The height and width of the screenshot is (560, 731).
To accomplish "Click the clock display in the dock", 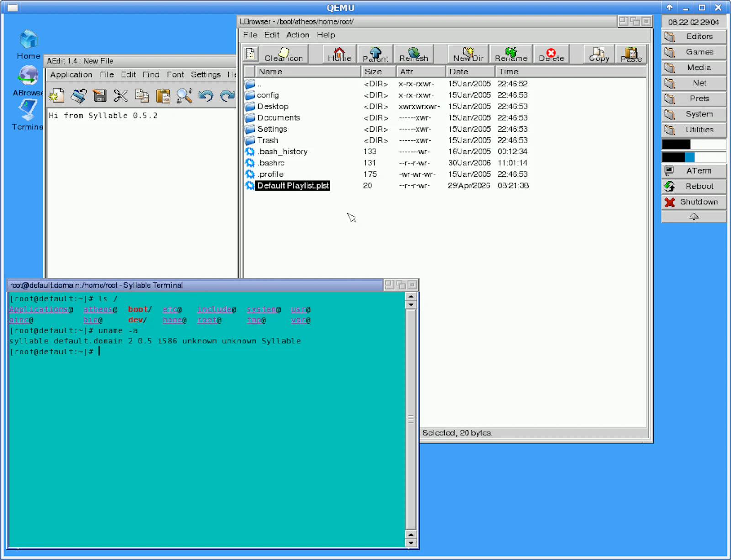I will 694,22.
